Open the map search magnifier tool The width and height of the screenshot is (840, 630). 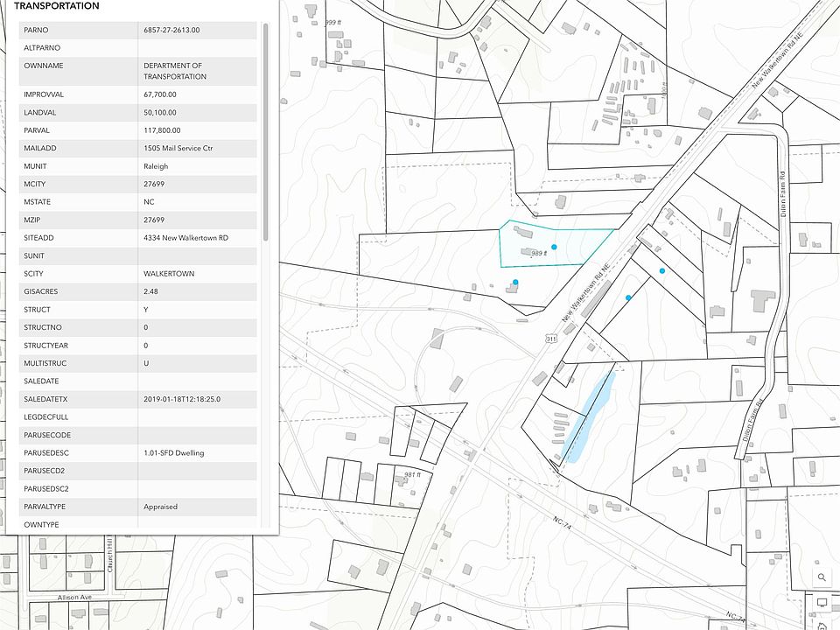(x=822, y=577)
